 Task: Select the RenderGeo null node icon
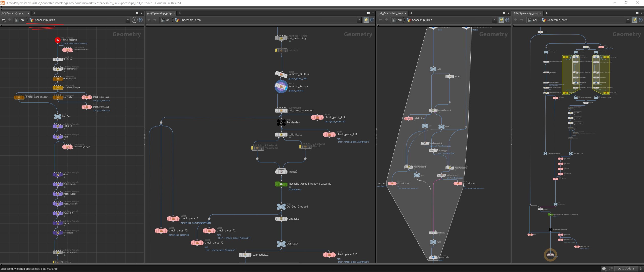281,123
